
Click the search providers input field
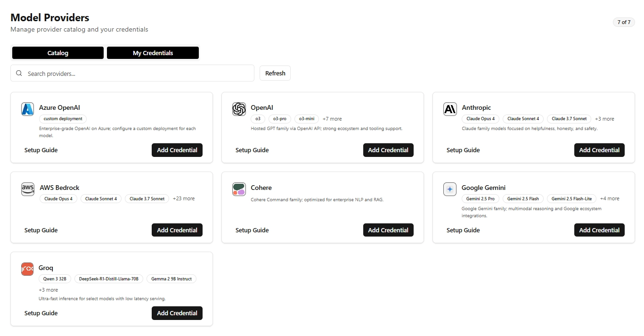tap(132, 74)
